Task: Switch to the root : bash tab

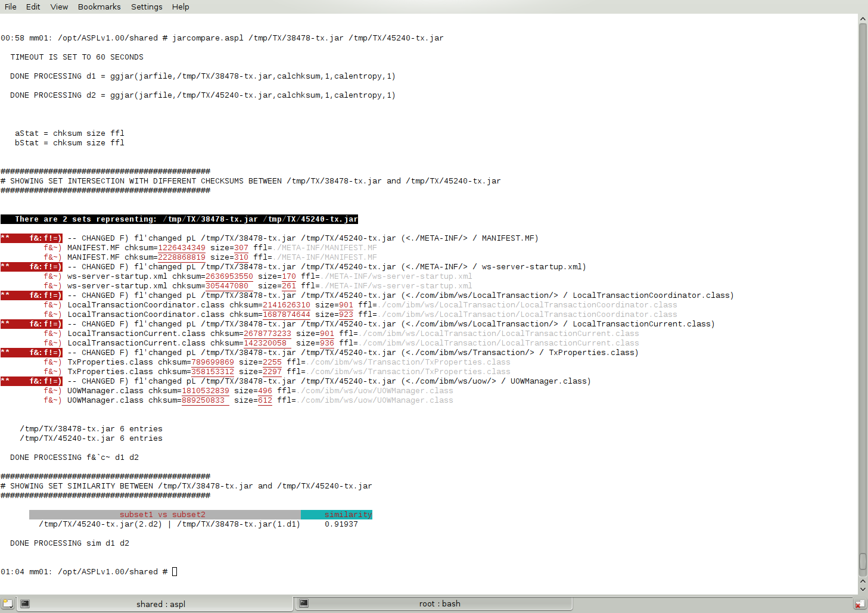Action: [x=438, y=603]
